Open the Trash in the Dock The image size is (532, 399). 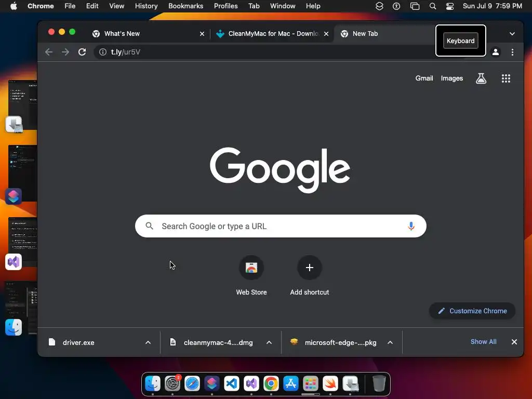pyautogui.click(x=379, y=383)
